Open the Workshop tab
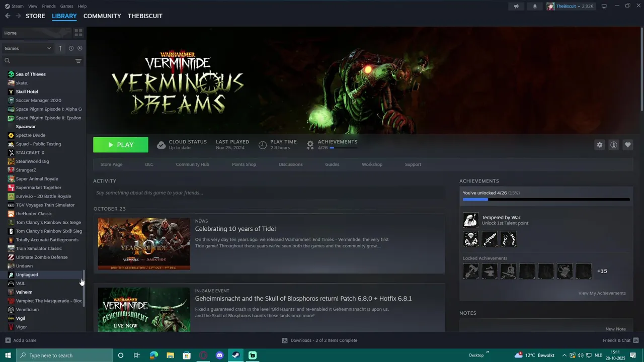The width and height of the screenshot is (644, 362). coord(372,164)
